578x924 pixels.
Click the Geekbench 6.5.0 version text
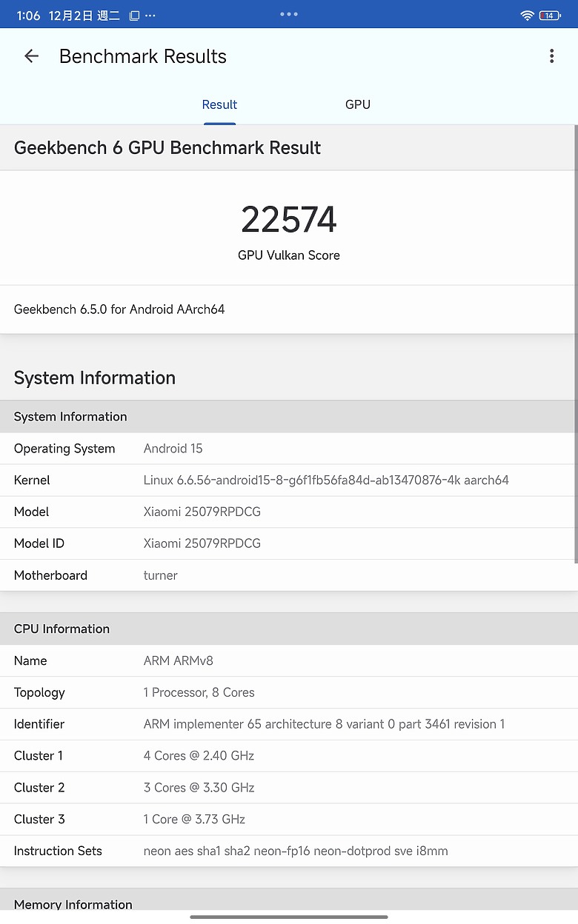(119, 309)
